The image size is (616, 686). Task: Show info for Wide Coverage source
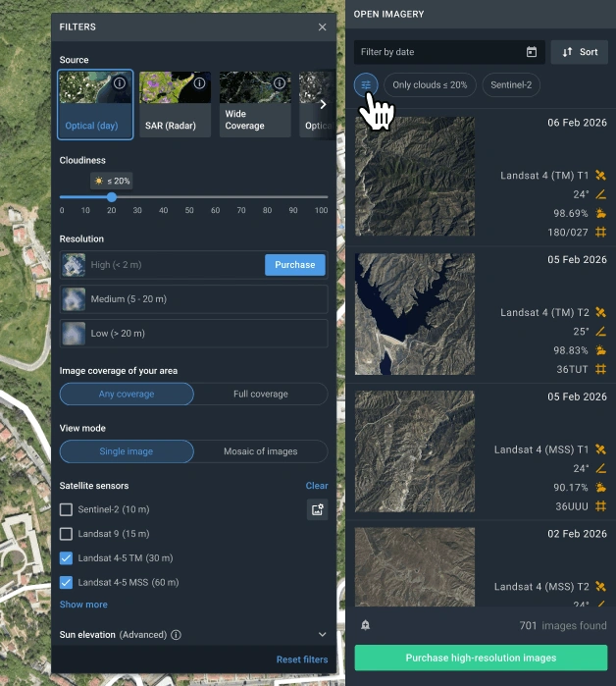click(280, 83)
